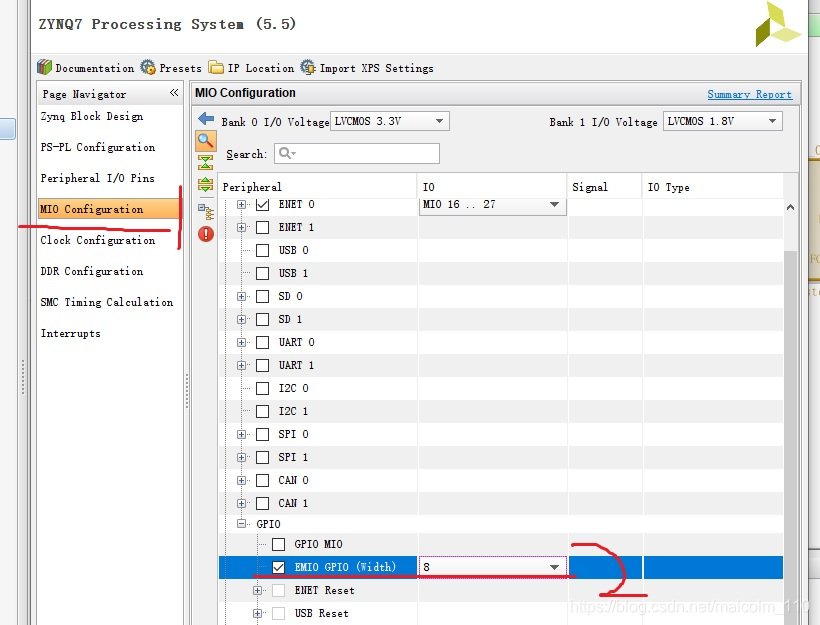Viewport: 820px width, 625px height.
Task: Open Presets gear icon
Action: (x=148, y=67)
